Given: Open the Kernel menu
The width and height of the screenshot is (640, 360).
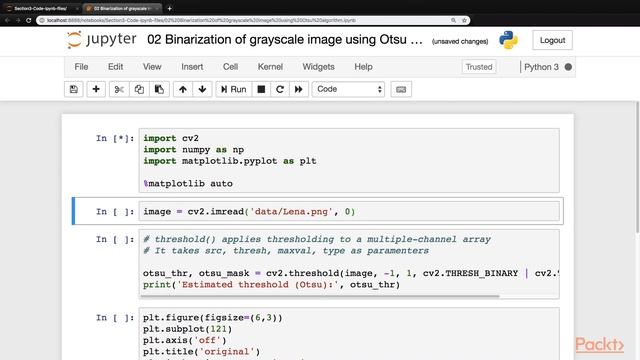Looking at the screenshot, I should click(x=270, y=67).
